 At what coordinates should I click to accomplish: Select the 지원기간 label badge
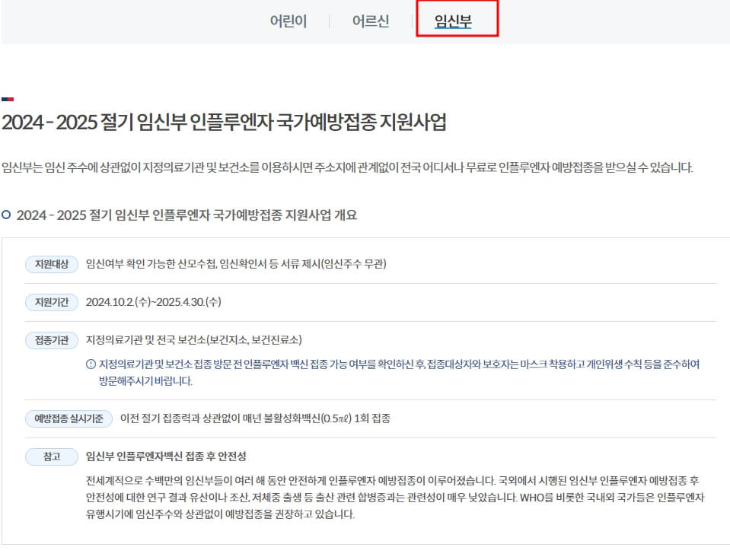click(52, 302)
